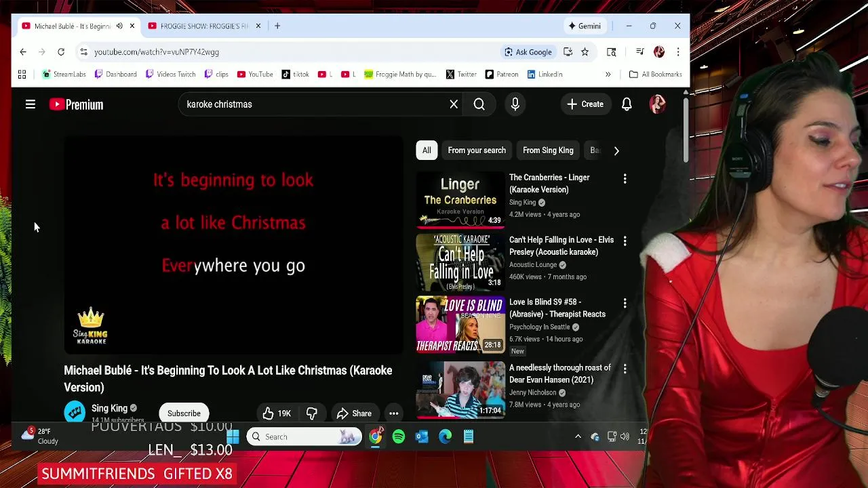Click the Ask Google button
This screenshot has height=488, width=868.
coord(528,52)
